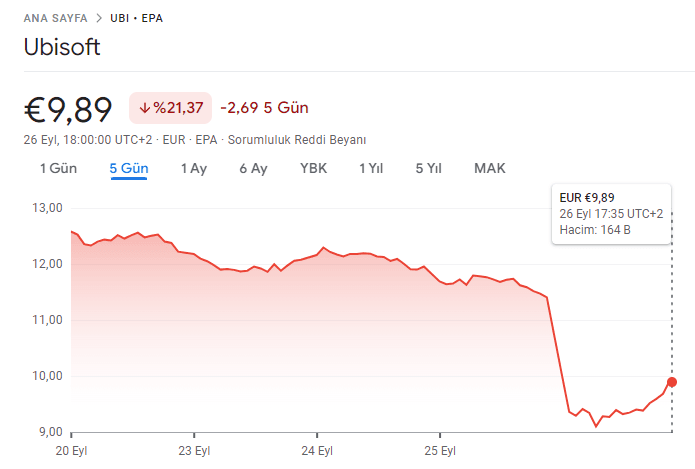This screenshot has width=695, height=469.
Task: Click the 25 Eyl date axis label
Action: (442, 449)
